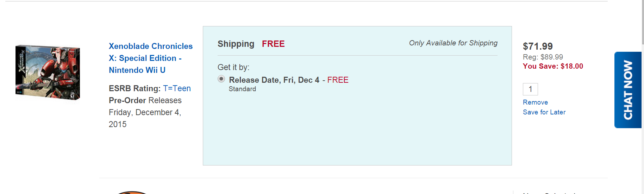The width and height of the screenshot is (644, 194).
Task: Click the red FREE shipping label next to Shipping
Action: [x=273, y=44]
